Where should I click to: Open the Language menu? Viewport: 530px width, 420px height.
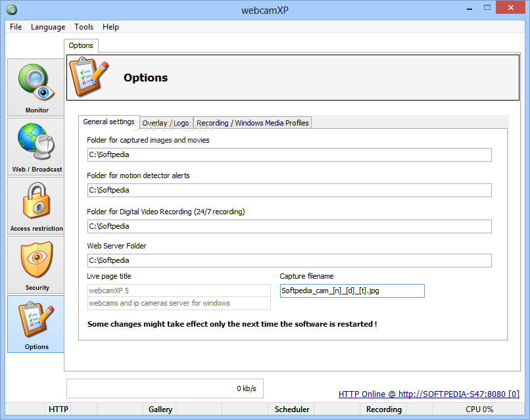coord(48,27)
